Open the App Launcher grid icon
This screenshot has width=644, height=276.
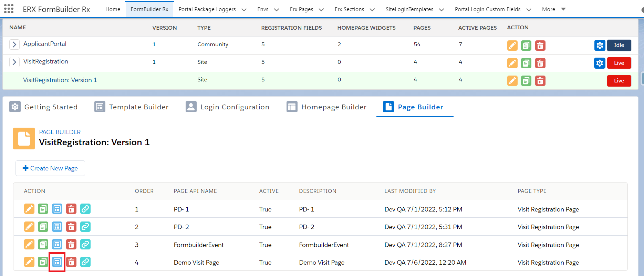point(9,9)
